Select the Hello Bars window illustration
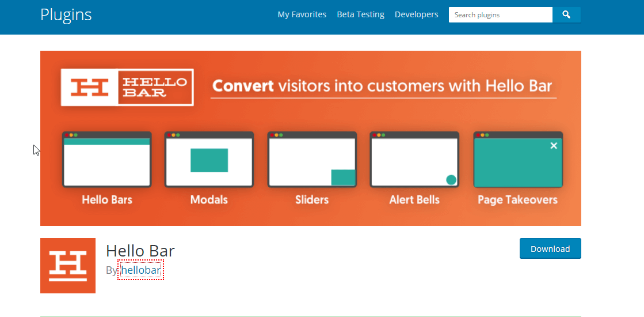 coord(107,160)
